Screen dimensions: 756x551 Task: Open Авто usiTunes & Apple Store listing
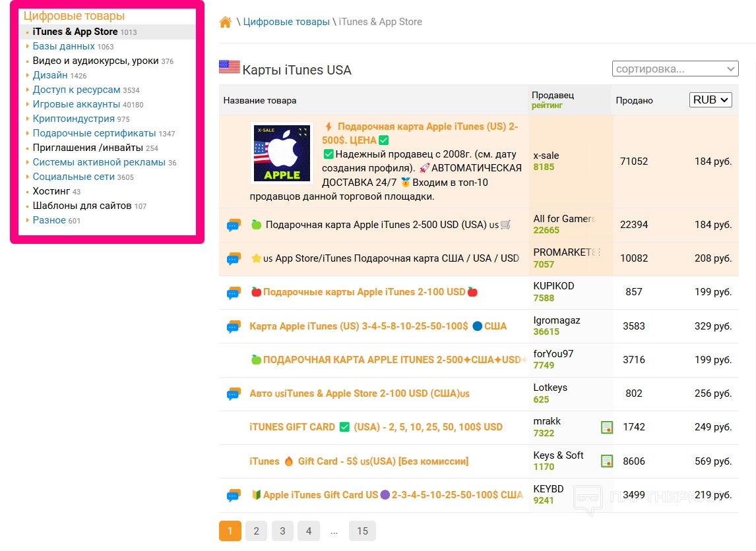pos(359,393)
